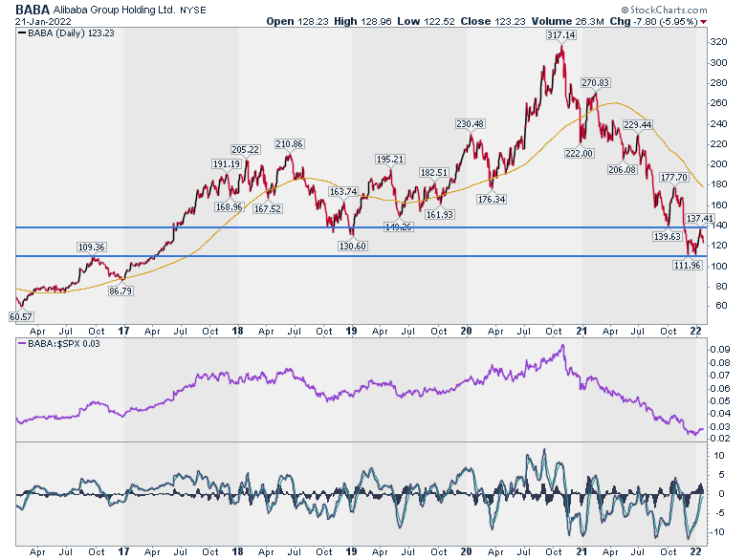Click the Open 128.23 value
Image resolution: width=746 pixels, height=560 pixels.
[297, 21]
